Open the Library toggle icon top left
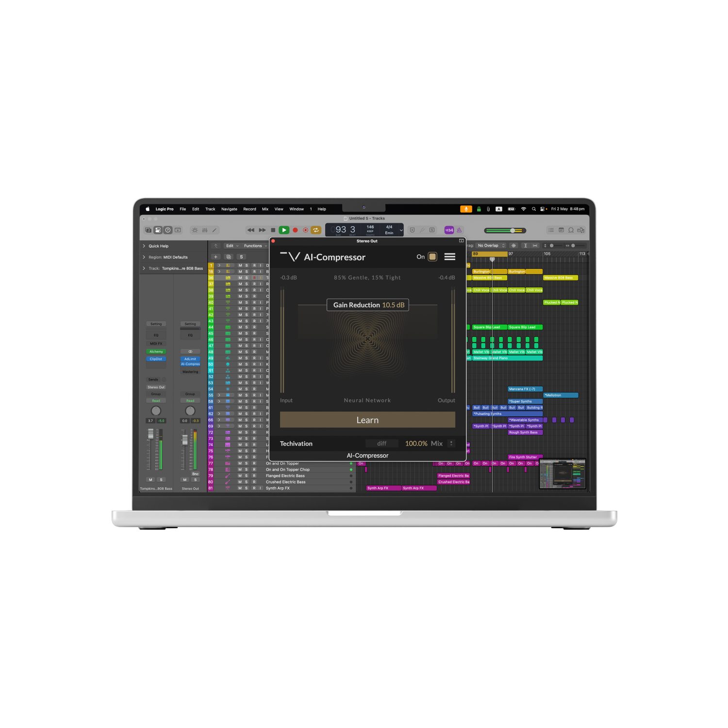This screenshot has height=728, width=728. (x=148, y=230)
